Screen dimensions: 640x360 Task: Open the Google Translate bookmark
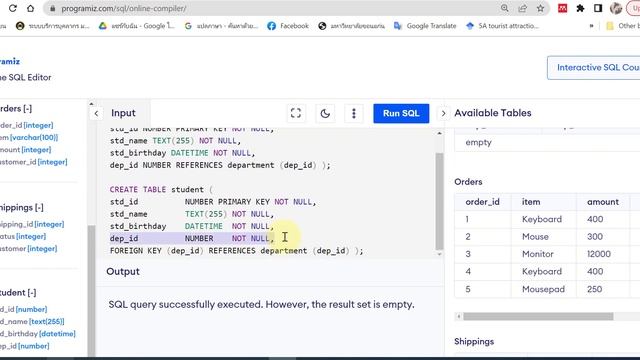pos(425,26)
